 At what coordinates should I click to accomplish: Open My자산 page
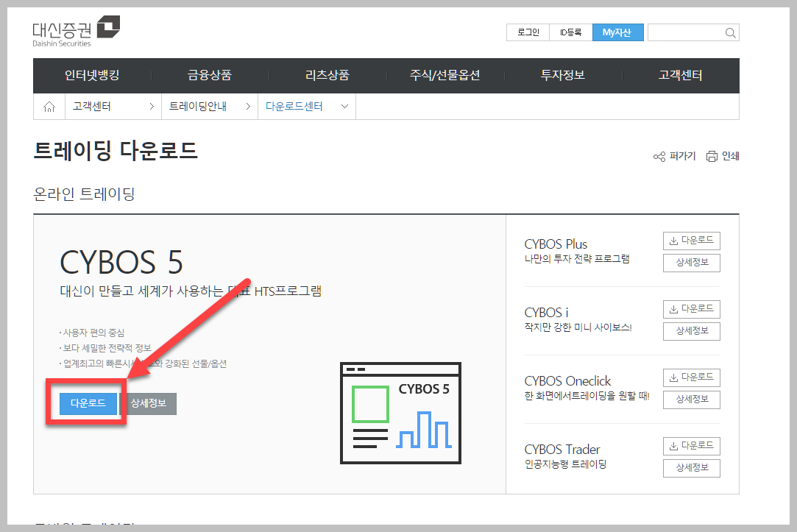pos(617,32)
